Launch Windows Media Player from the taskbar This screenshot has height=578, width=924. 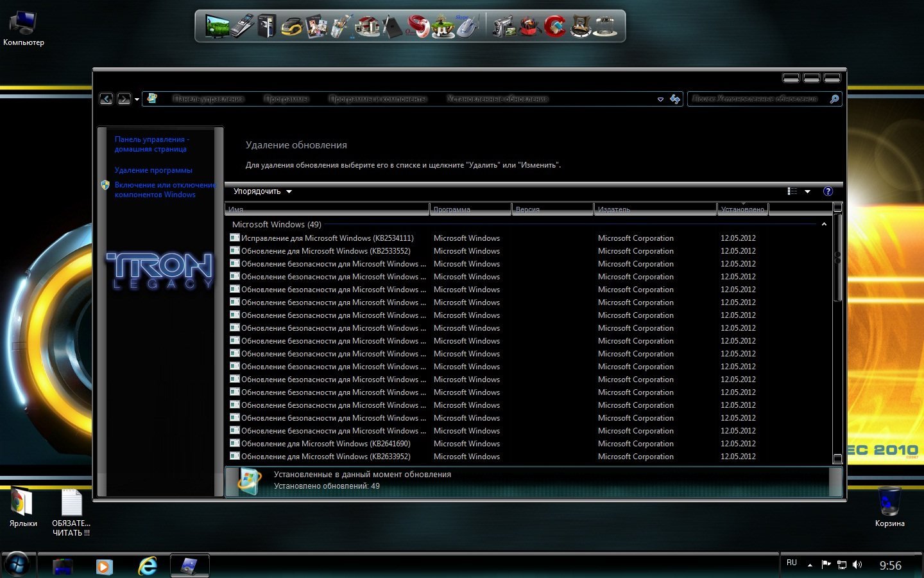(104, 566)
